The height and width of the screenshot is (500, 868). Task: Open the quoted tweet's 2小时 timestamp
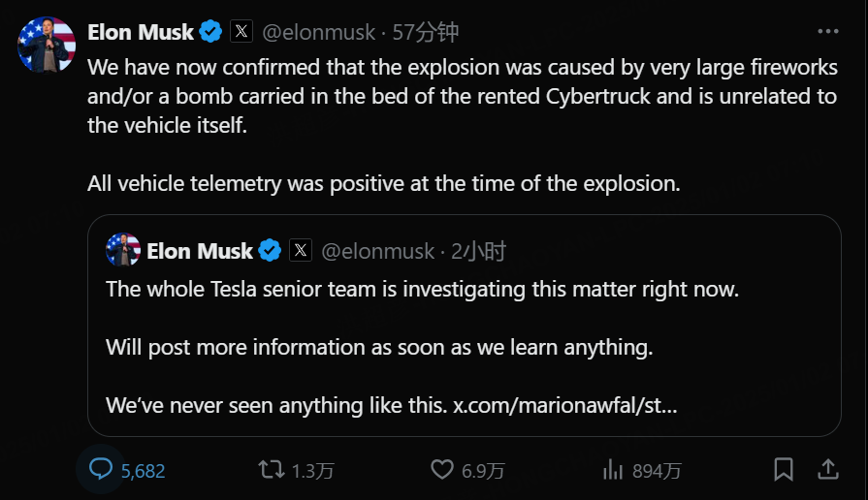(479, 251)
